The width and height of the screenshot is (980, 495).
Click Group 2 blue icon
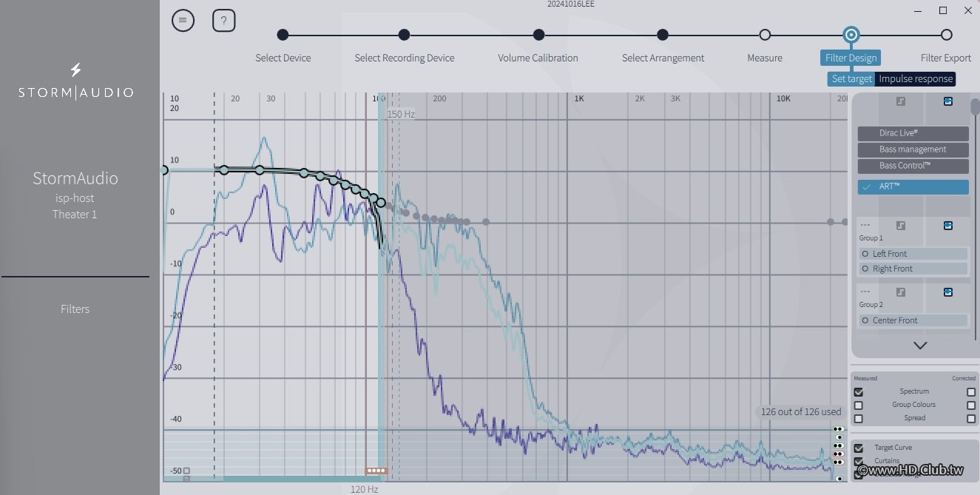click(948, 292)
